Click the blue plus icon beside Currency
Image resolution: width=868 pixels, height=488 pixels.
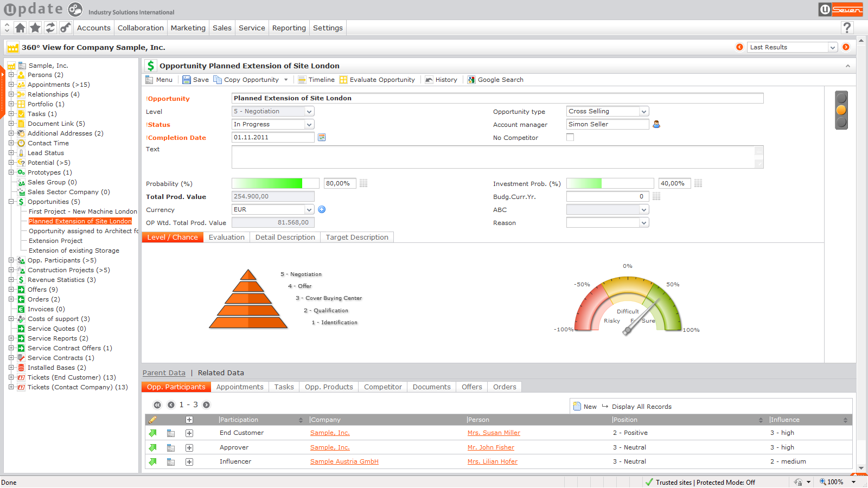[322, 209]
